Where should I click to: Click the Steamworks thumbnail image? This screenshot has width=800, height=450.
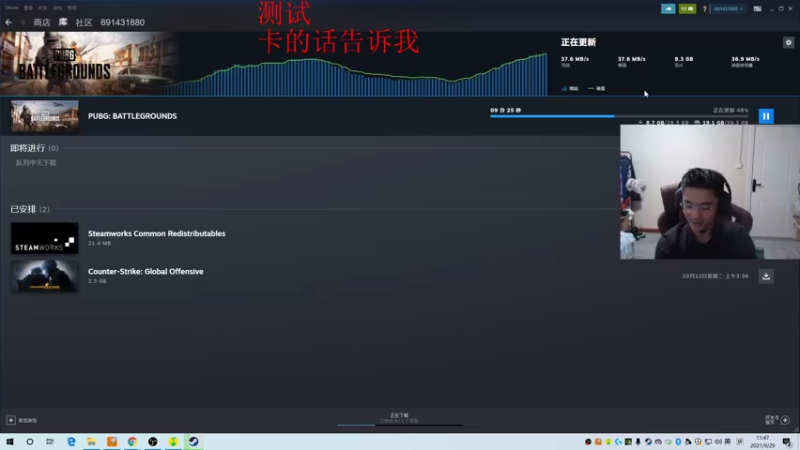point(45,238)
